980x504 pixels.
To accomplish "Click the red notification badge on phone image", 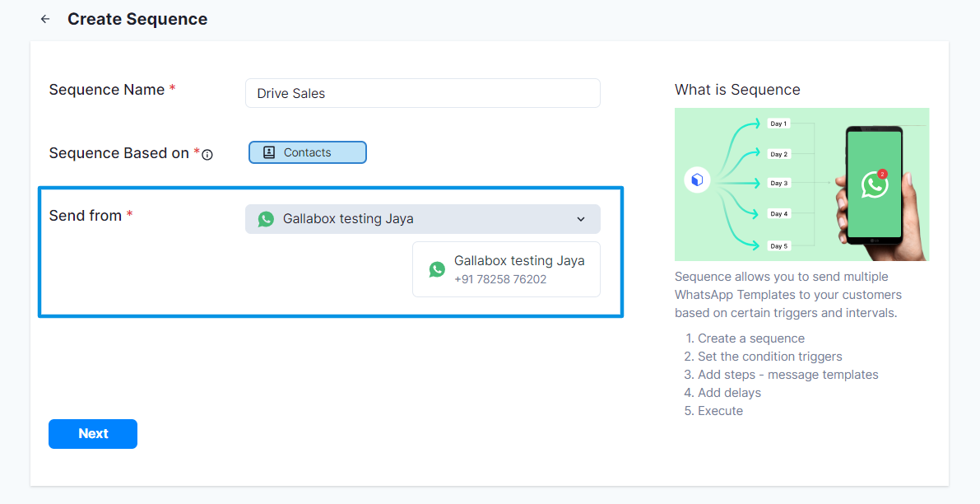I will (882, 174).
